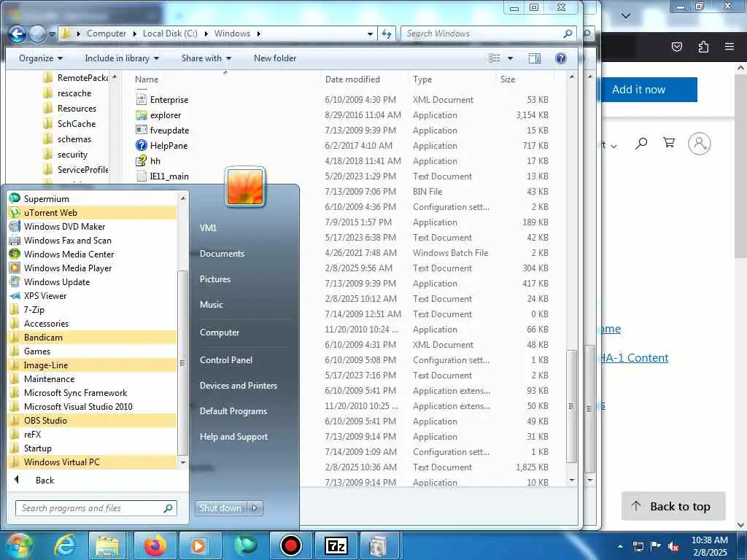Click the Shut down button
This screenshot has width=747, height=560.
220,507
